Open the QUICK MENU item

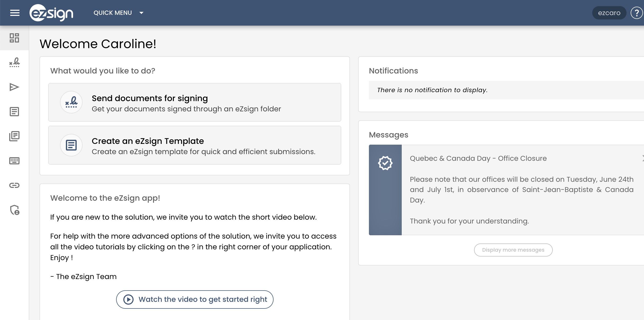pos(113,13)
